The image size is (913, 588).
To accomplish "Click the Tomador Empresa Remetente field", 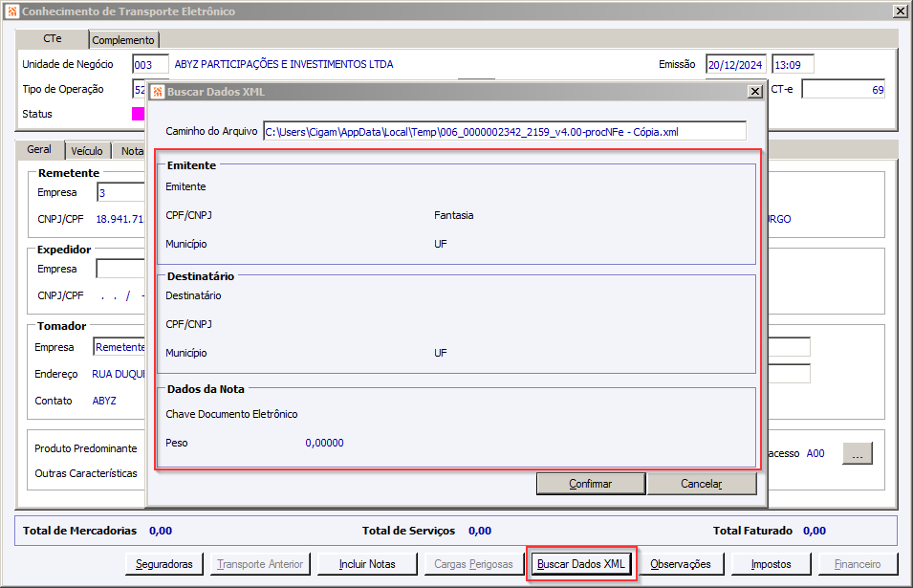I will (x=120, y=347).
